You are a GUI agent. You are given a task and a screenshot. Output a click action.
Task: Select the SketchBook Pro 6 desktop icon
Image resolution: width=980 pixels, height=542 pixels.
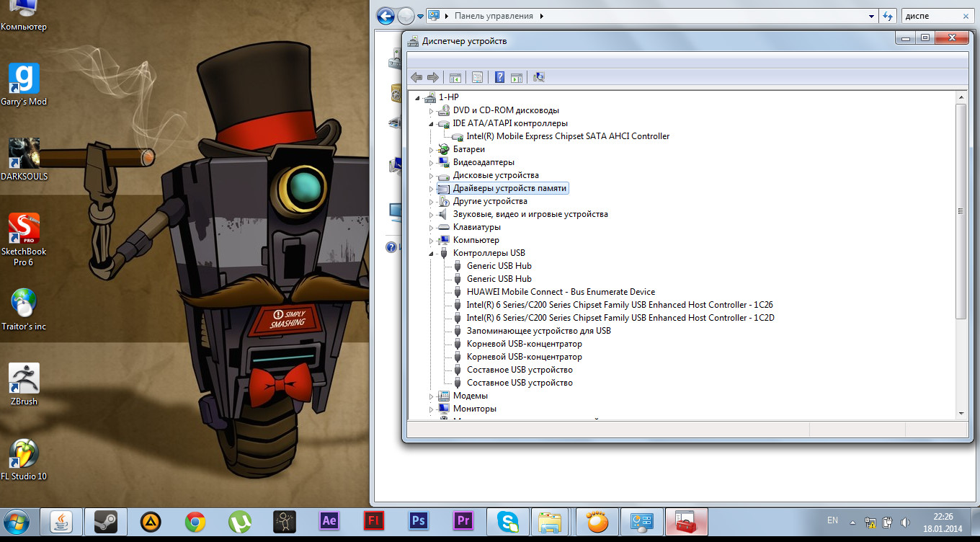pos(24,239)
